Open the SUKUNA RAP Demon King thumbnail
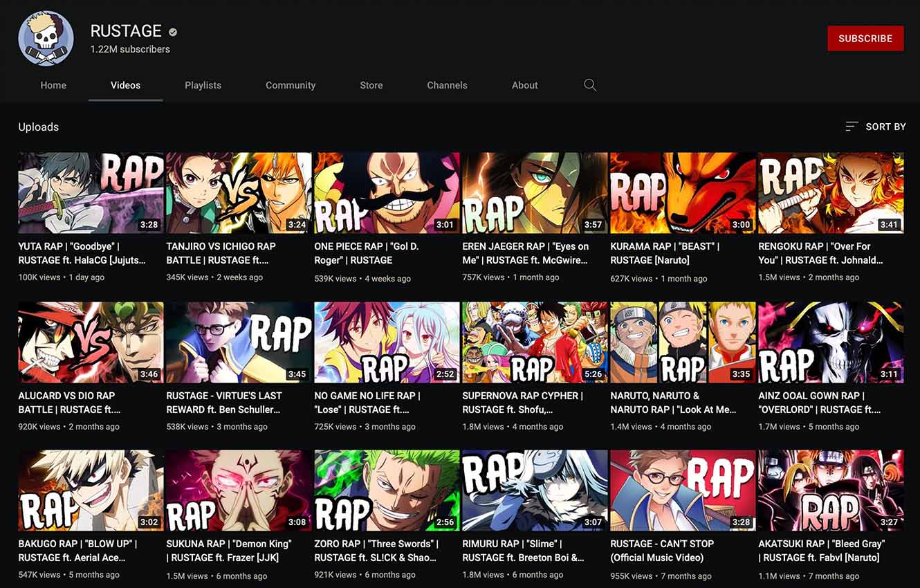Screen dimensions: 920x588 click(239, 490)
